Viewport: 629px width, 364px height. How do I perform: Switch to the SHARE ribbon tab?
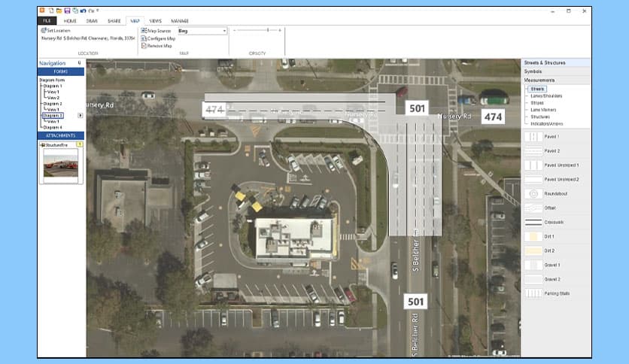[x=114, y=21]
